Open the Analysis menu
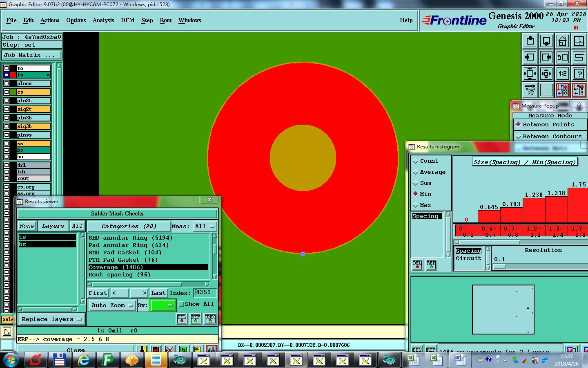The image size is (588, 368). [103, 20]
